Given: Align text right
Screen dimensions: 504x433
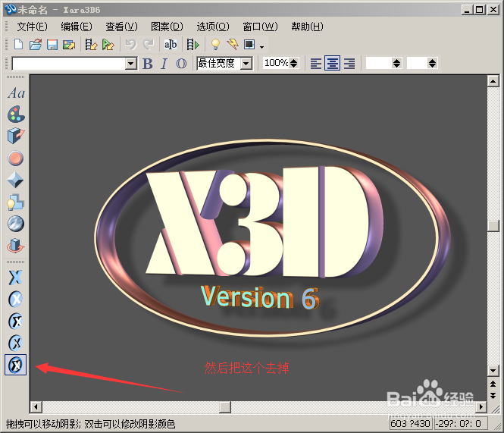Looking at the screenshot, I should (x=349, y=64).
